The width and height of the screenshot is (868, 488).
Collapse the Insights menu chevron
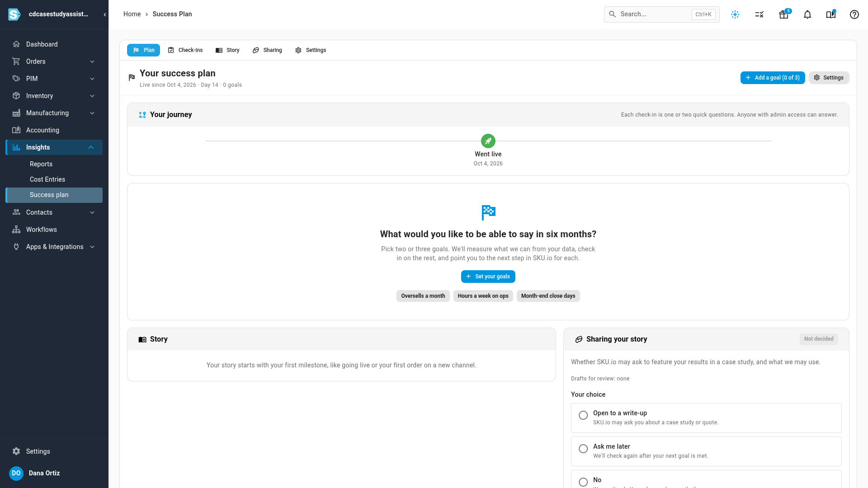[x=91, y=147]
